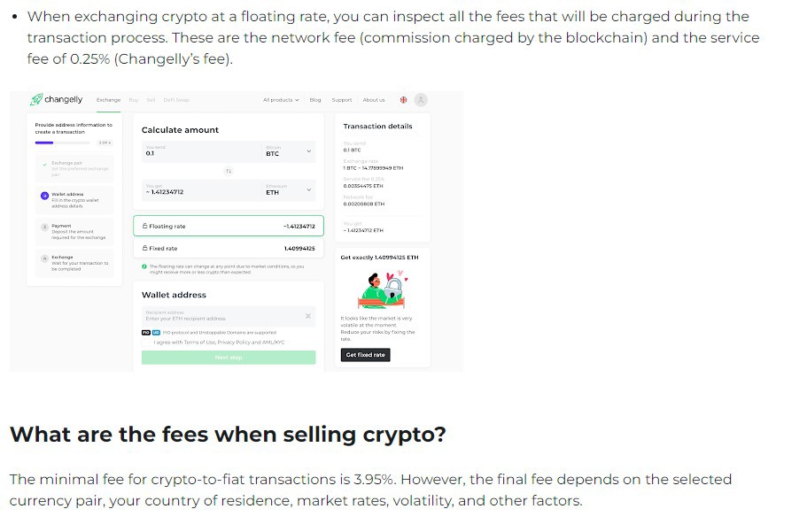The height and width of the screenshot is (532, 807).
Task: Open the All products dropdown
Action: click(x=279, y=99)
